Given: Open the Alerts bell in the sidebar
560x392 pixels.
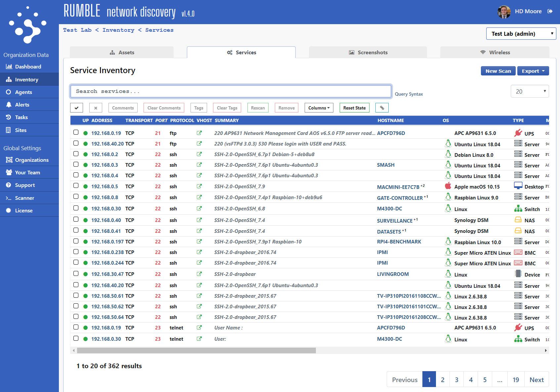Looking at the screenshot, I should pyautogui.click(x=22, y=105).
